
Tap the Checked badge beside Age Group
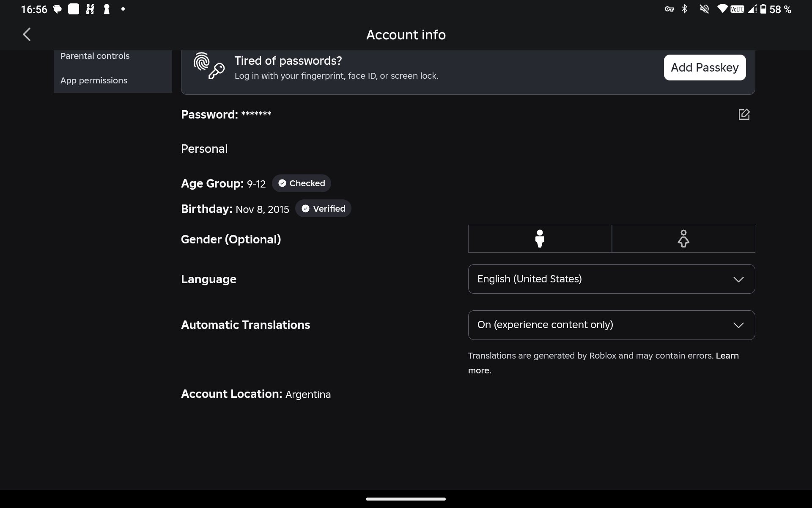302,183
